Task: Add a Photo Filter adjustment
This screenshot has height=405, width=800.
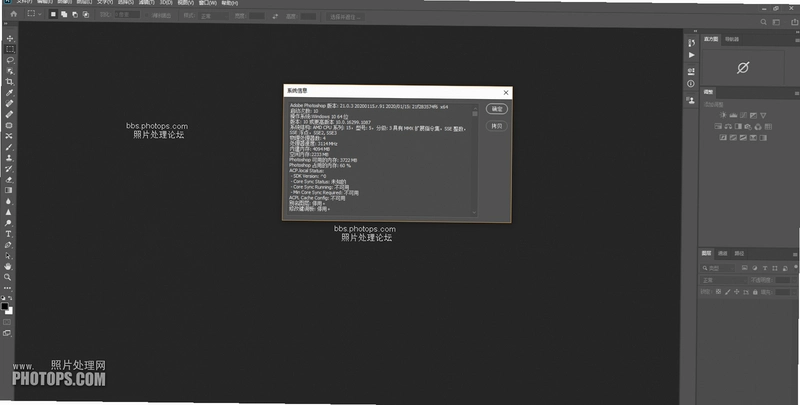Action: pos(748,126)
